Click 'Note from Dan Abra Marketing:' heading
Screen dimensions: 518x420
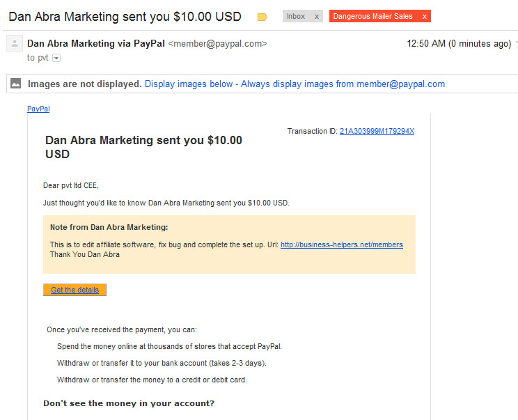click(109, 227)
